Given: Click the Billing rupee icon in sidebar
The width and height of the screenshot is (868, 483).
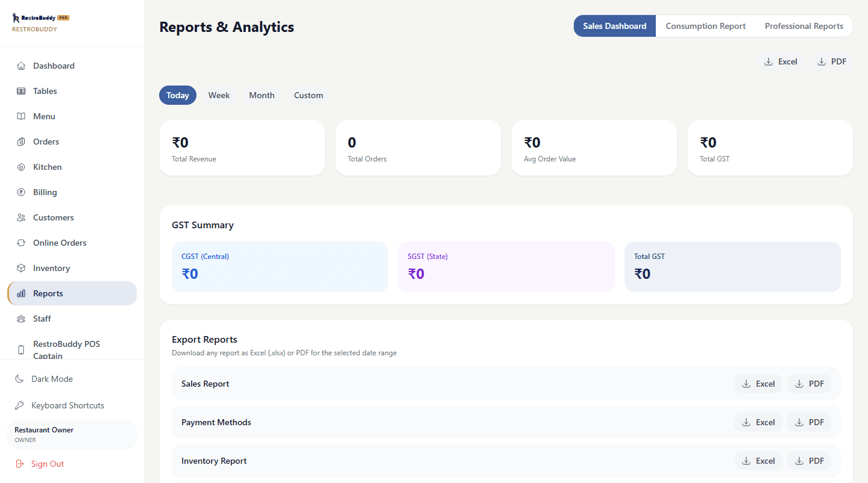Looking at the screenshot, I should tap(21, 192).
